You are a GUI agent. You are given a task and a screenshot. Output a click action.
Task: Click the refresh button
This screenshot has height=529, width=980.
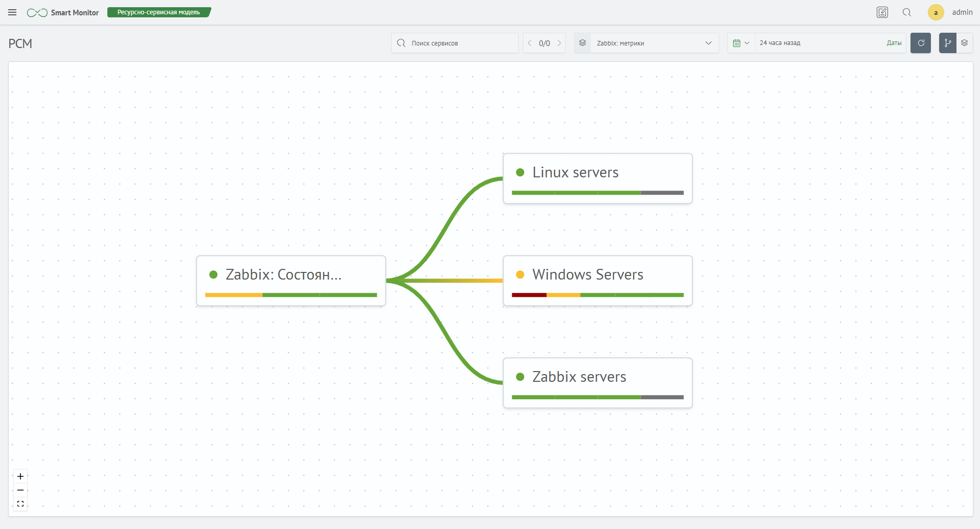click(x=921, y=43)
